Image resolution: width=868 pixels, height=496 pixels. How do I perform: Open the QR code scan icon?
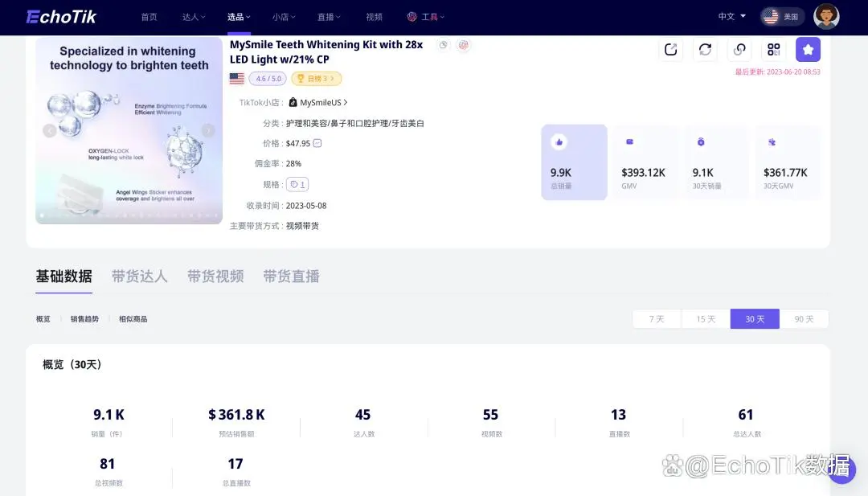pyautogui.click(x=774, y=49)
